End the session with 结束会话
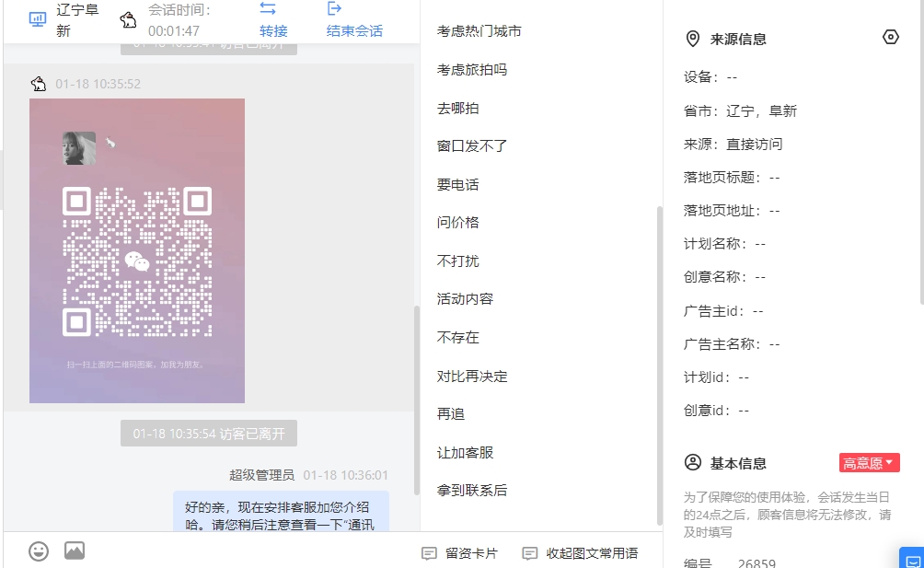Viewport: 924px width, 568px height. click(354, 30)
